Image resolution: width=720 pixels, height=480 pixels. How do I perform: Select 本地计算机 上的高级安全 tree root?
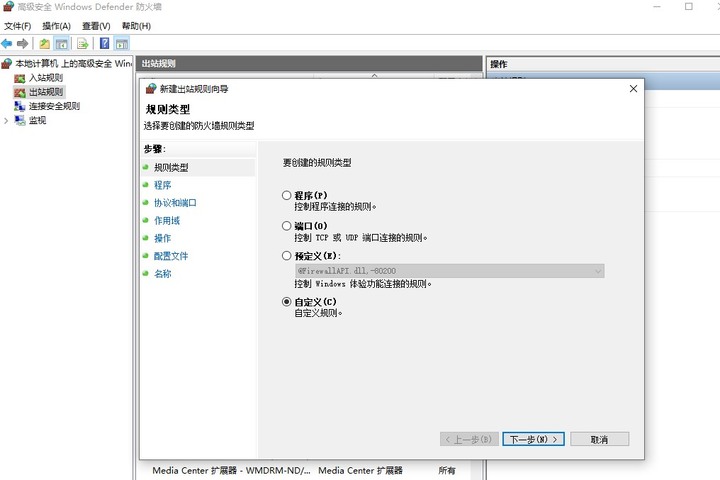73,63
